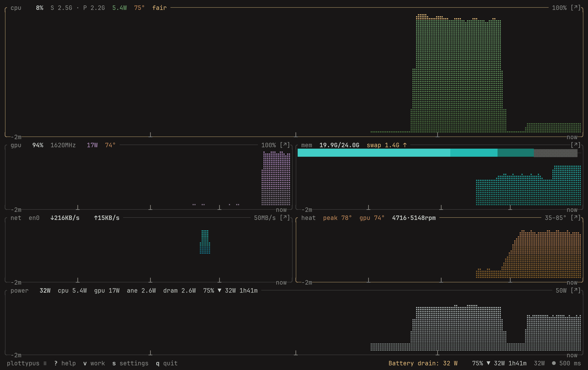Click the swap 1.4G up-arrow indicator

coord(405,145)
